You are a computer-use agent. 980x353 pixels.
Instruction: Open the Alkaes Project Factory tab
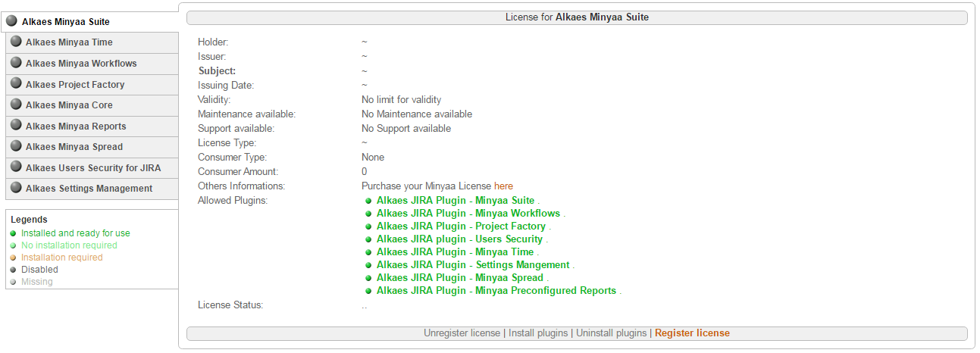tap(92, 84)
